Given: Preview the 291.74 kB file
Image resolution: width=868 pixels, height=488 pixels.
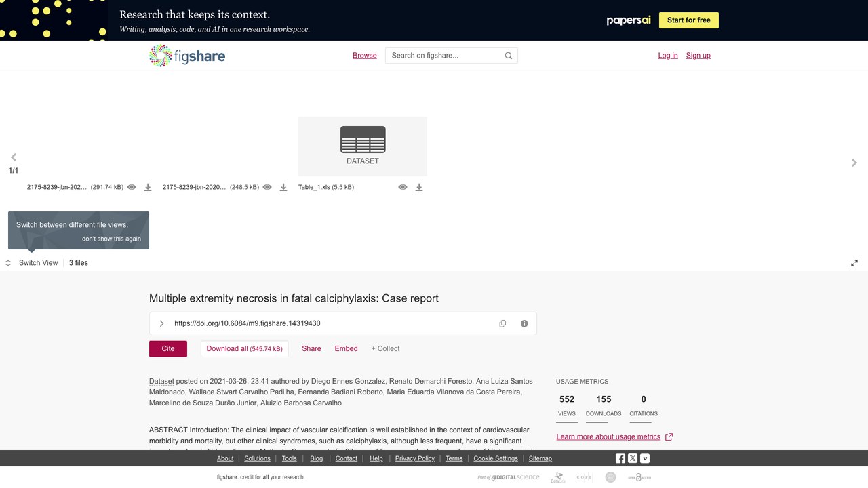Looking at the screenshot, I should tap(132, 187).
